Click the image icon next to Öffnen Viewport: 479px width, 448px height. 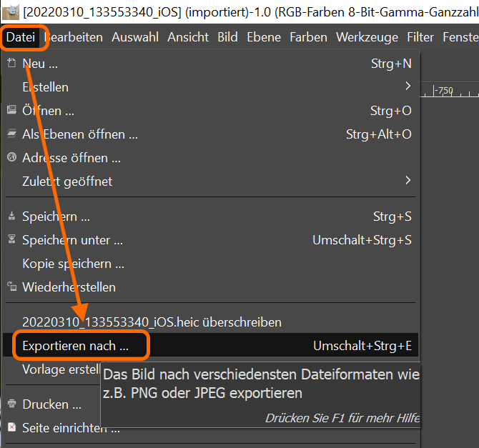click(x=11, y=111)
